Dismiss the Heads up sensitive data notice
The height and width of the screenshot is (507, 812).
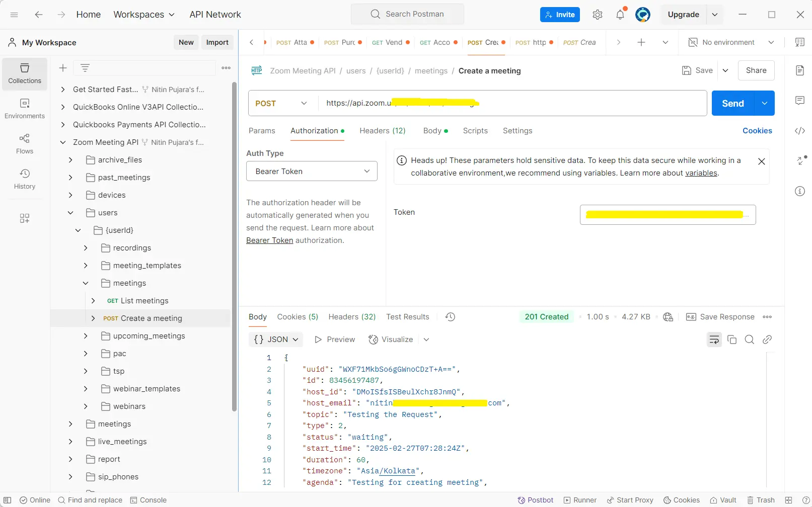(x=762, y=161)
